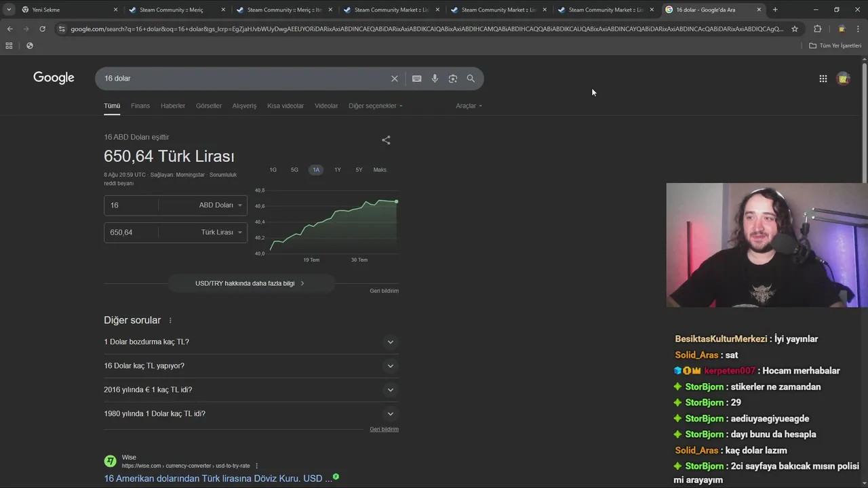Click the Google search text box
Screen dimensions: 868x488
tap(244, 79)
